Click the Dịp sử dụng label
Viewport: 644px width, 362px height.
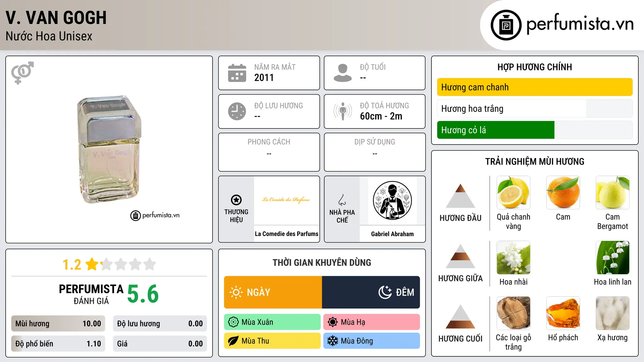[375, 142]
